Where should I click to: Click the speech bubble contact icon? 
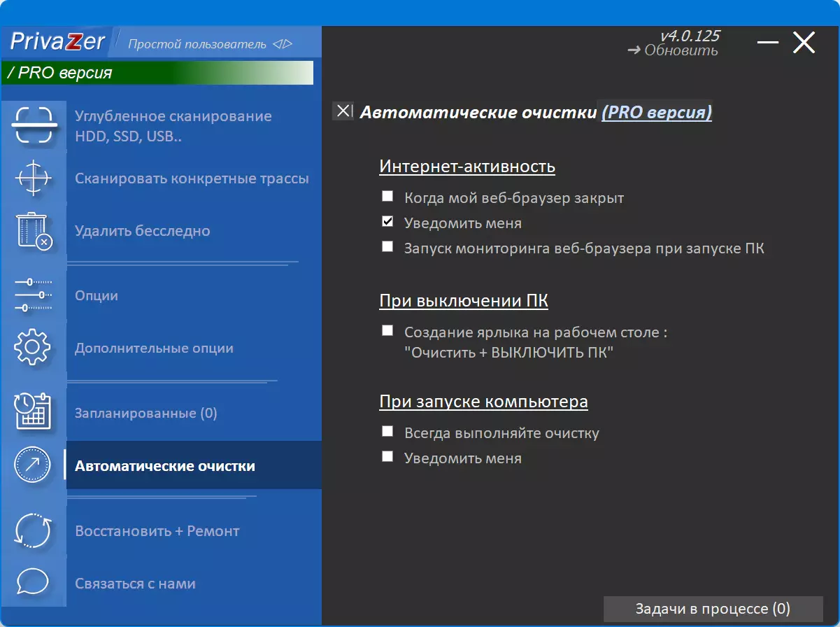point(33,582)
